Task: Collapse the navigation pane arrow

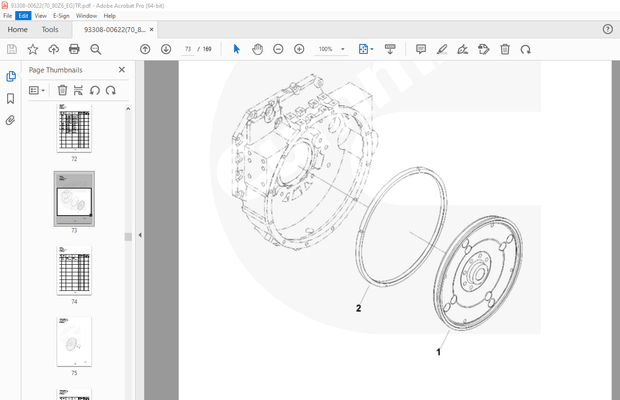Action: coord(140,235)
